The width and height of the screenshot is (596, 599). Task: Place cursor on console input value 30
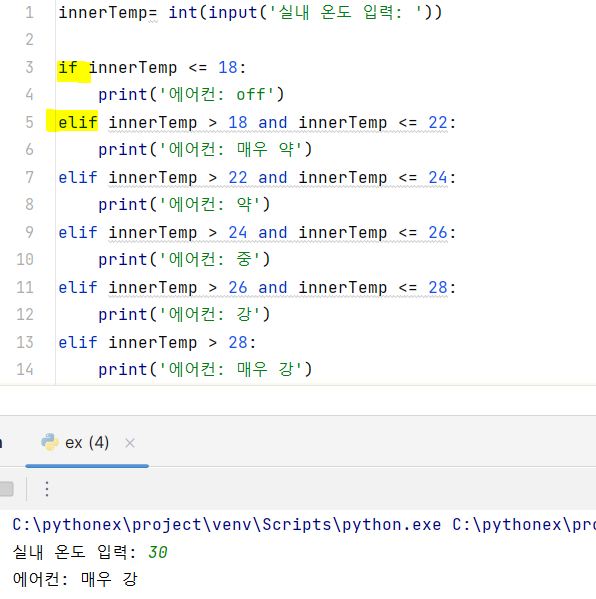pos(157,552)
